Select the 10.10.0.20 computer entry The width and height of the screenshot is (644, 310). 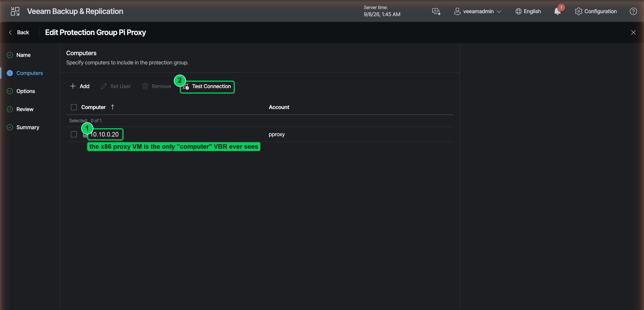[x=104, y=134]
